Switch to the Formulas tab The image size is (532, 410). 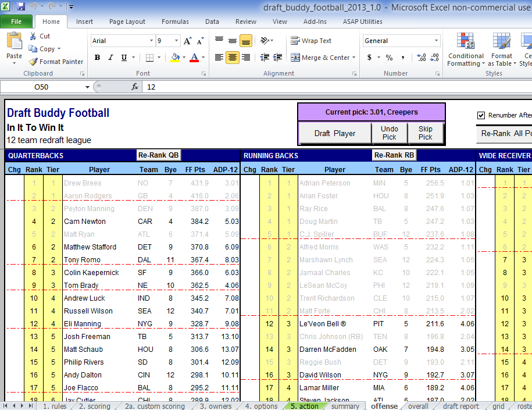pos(175,22)
